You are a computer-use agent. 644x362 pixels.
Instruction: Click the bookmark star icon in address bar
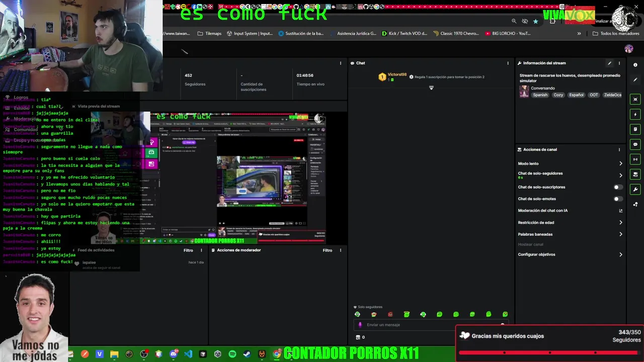point(535,21)
